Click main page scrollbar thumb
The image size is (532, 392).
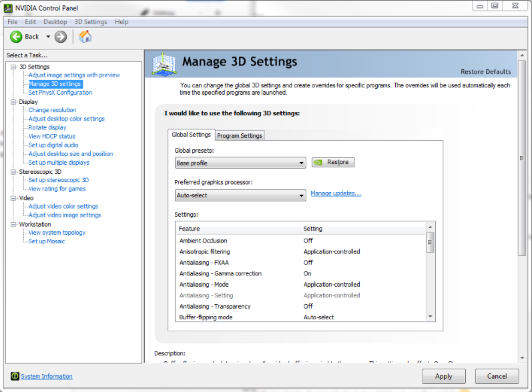pyautogui.click(x=522, y=158)
